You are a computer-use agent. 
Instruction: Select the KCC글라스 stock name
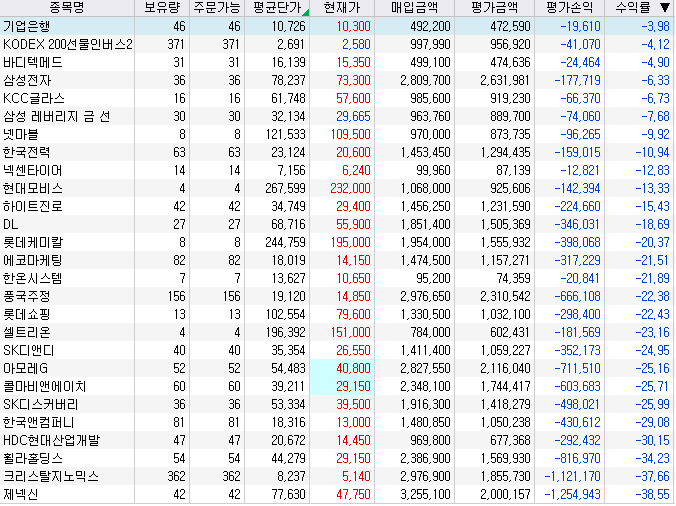pos(34,98)
